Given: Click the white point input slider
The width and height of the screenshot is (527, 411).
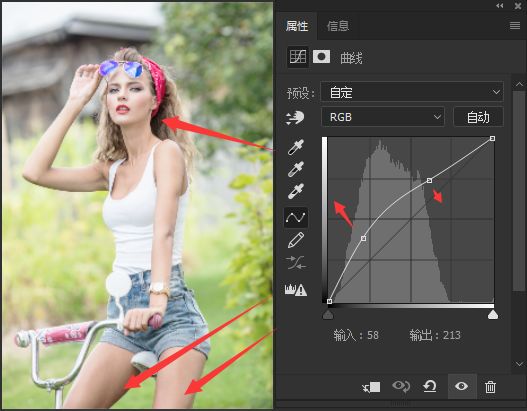Looking at the screenshot, I should [493, 315].
